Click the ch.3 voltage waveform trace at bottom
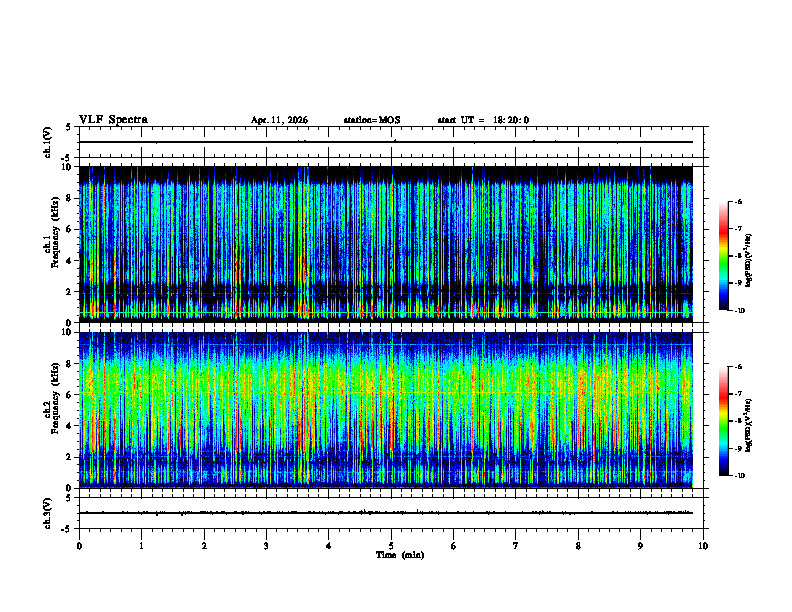 (x=386, y=513)
